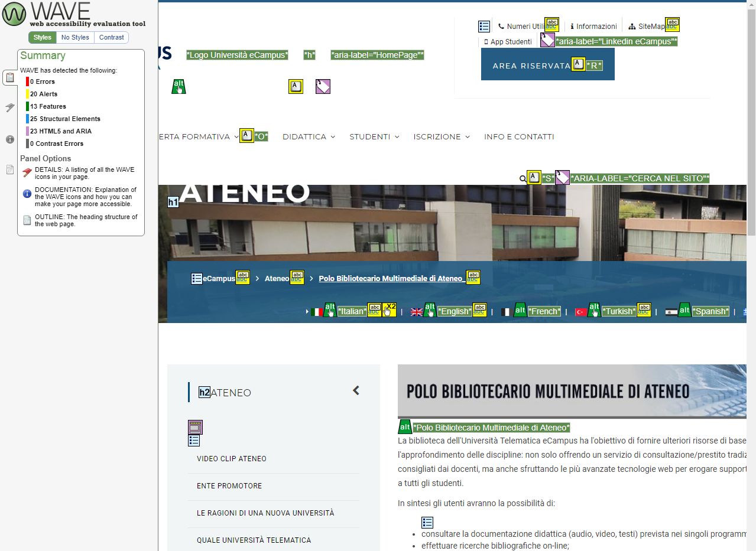Click the ARIA label icon beside Linkedin eCampus
This screenshot has width=756, height=551.
click(547, 40)
